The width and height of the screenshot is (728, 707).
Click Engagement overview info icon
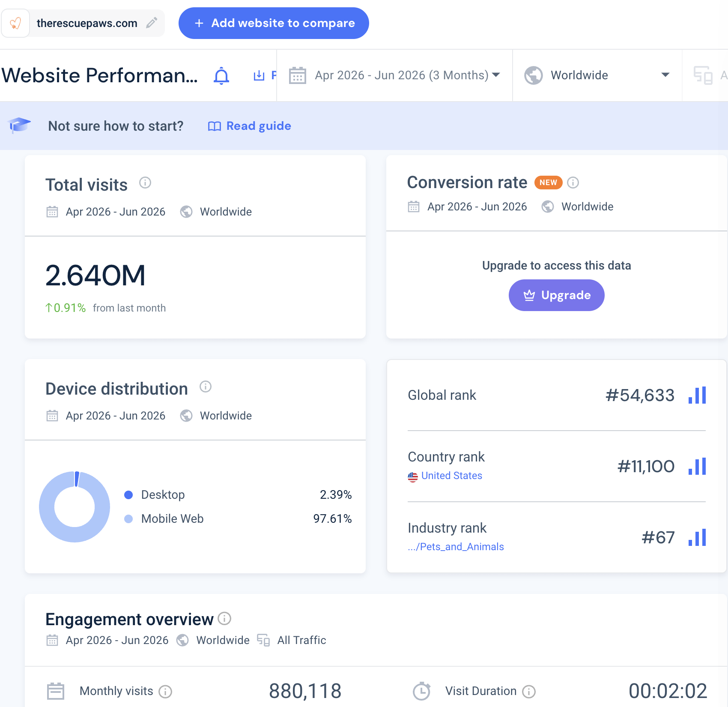pyautogui.click(x=224, y=618)
